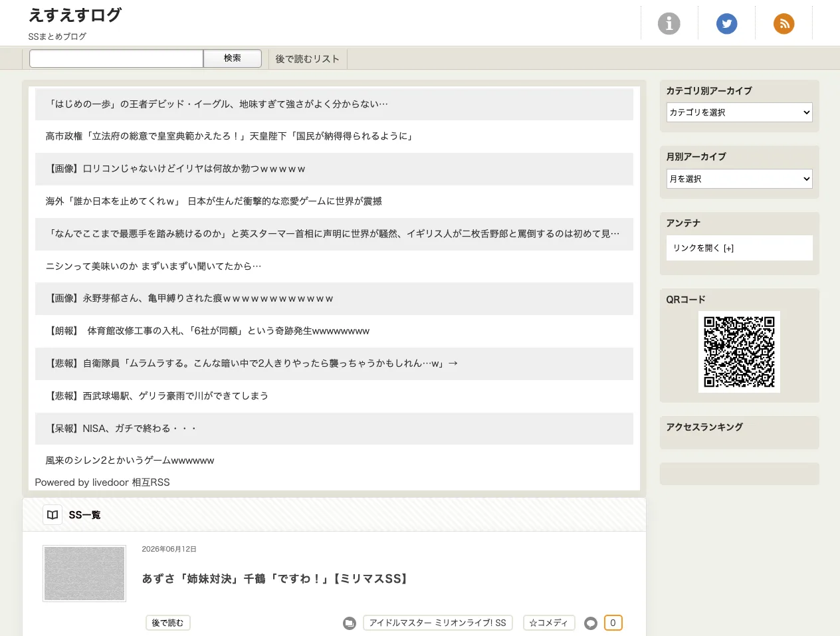Viewport: 840px width, 636px height.
Task: Open the 月を選択 dropdown
Action: 740,179
